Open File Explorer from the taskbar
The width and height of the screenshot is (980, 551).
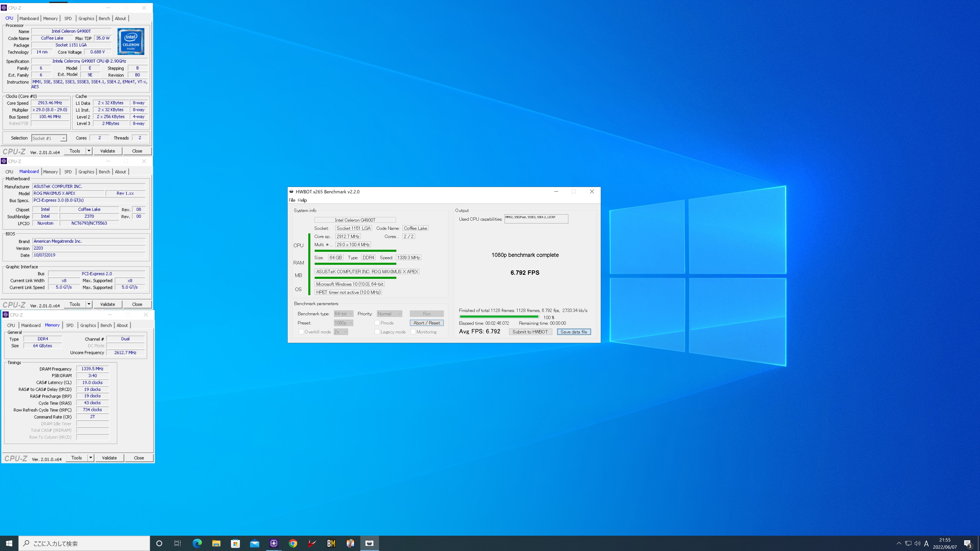[x=216, y=543]
